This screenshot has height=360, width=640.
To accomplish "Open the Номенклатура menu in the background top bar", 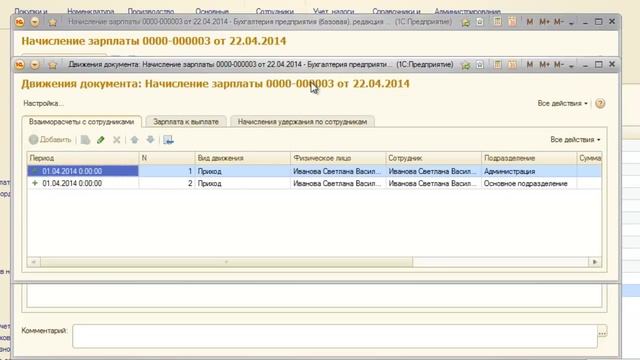I will click(x=91, y=11).
